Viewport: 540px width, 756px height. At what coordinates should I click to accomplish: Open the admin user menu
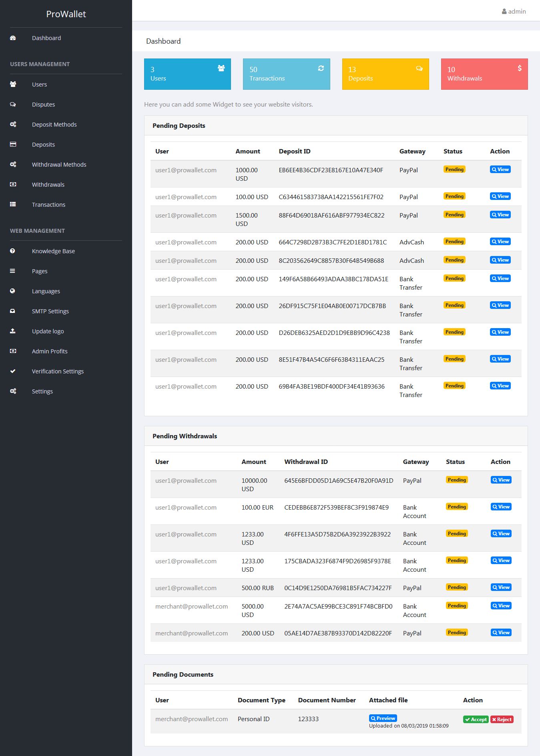514,12
